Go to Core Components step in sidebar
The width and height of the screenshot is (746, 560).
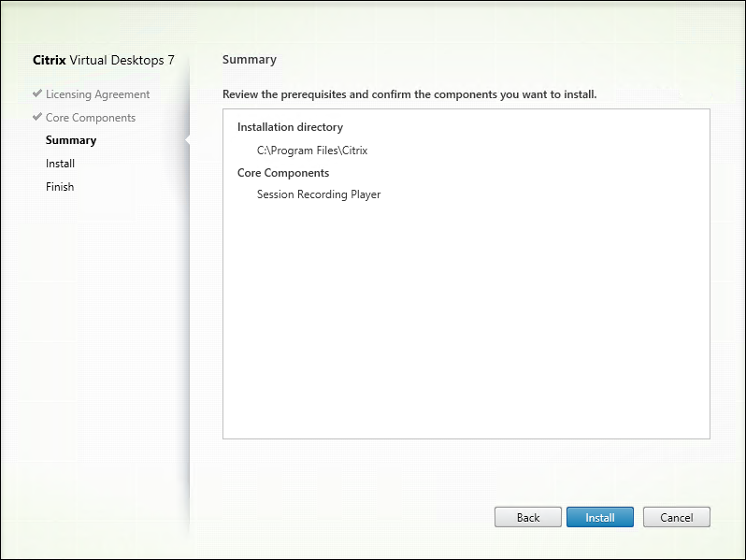(90, 118)
